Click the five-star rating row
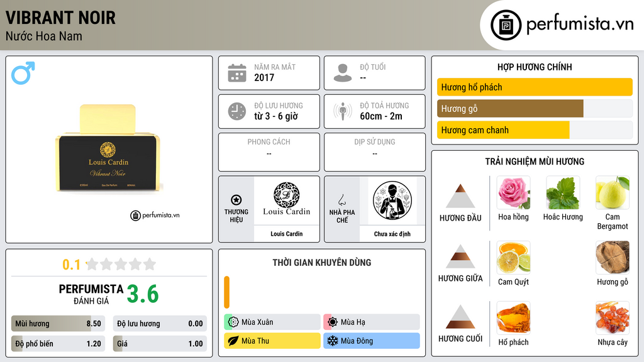 point(121,265)
